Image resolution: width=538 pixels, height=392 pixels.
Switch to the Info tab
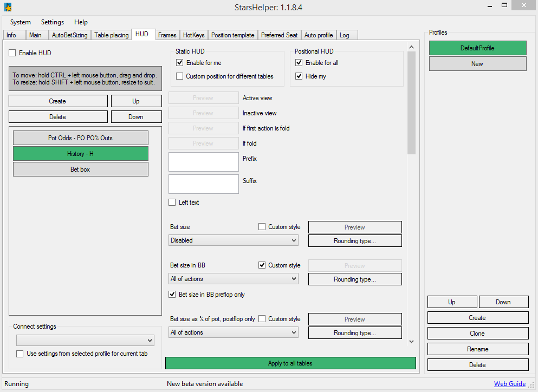[x=14, y=35]
